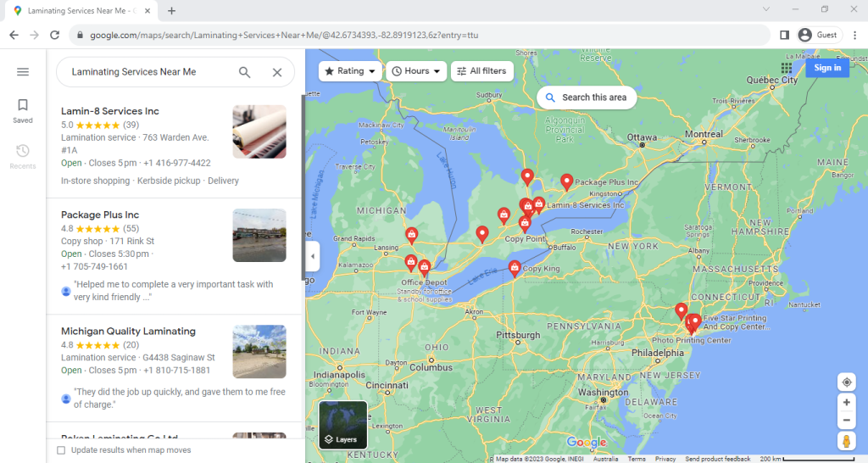Open the Rating filter dropdown
This screenshot has width=868, height=463.
(x=350, y=71)
